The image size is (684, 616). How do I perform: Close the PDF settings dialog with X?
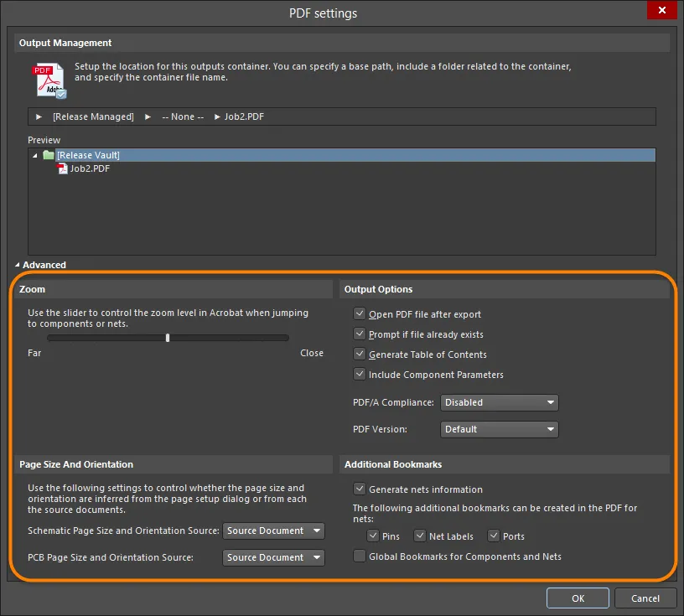click(x=661, y=9)
